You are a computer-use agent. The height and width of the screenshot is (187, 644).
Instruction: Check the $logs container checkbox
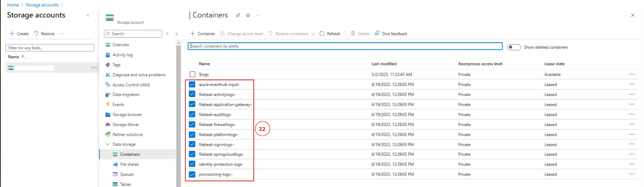[x=193, y=74]
